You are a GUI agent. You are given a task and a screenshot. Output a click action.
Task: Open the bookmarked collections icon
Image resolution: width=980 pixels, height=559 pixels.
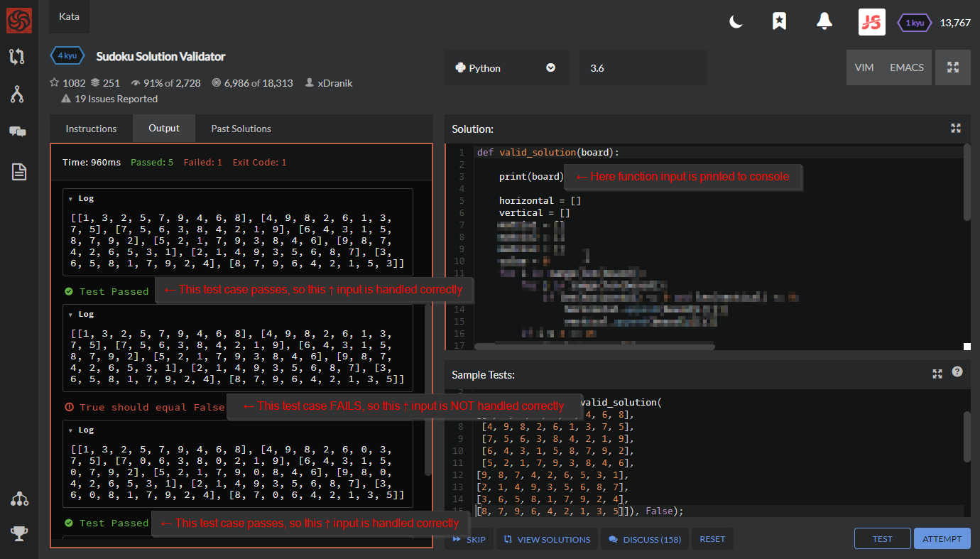[779, 21]
